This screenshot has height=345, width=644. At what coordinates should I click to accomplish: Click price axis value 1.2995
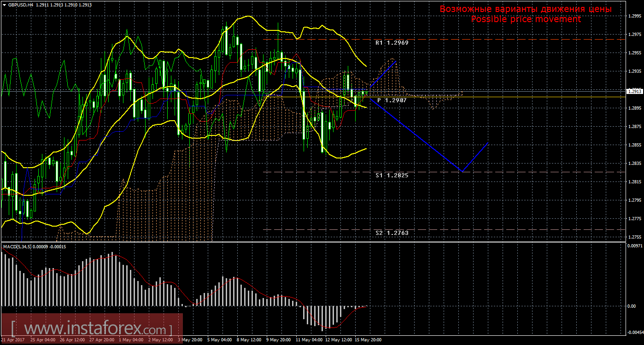635,16
